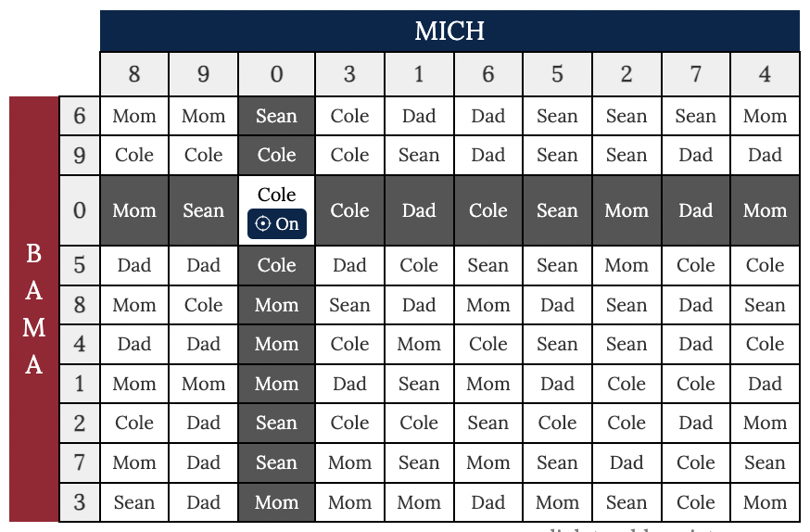Click the target icon in the On badge
This screenshot has height=532, width=810.
[x=262, y=224]
